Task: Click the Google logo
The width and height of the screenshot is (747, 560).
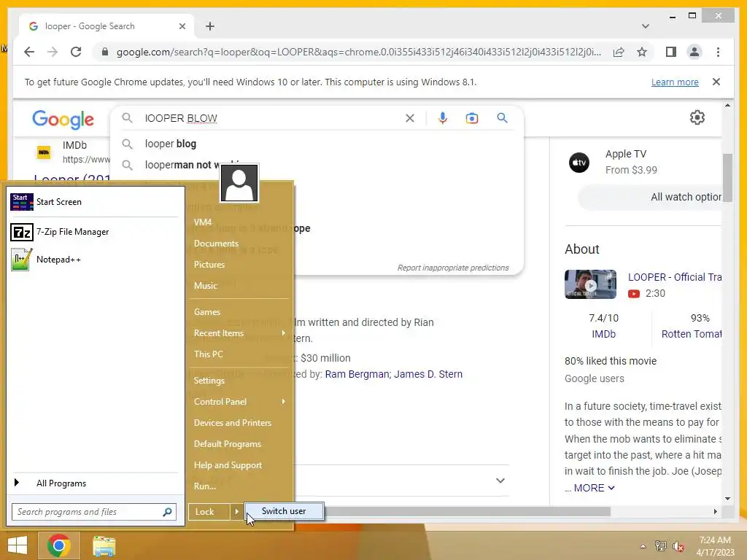Action: pos(63,119)
